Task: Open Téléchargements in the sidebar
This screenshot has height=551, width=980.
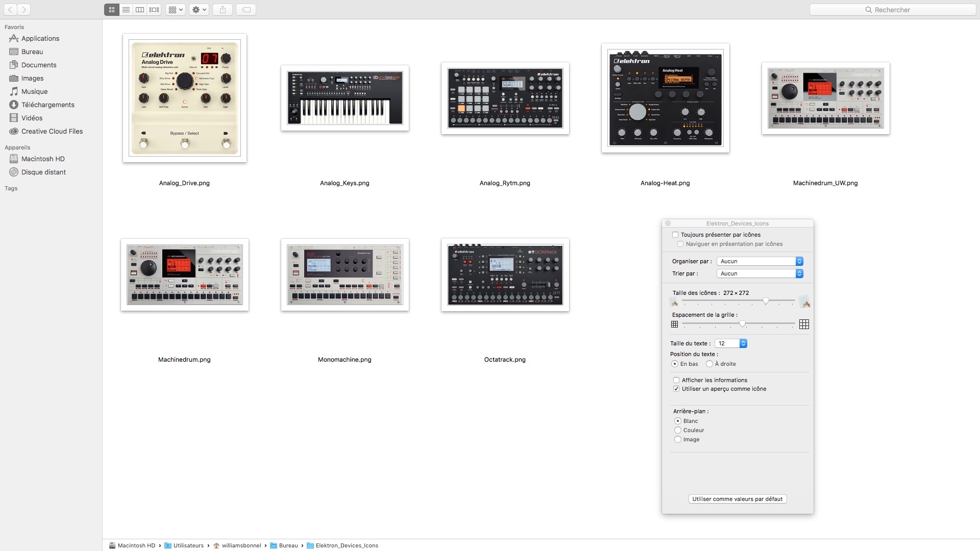Action: coord(47,105)
